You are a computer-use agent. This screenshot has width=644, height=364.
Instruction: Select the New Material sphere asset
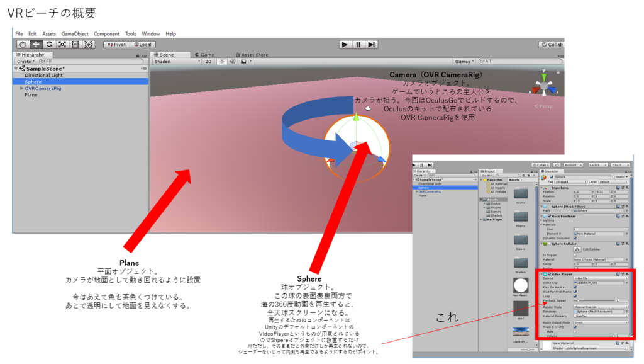pos(521,285)
